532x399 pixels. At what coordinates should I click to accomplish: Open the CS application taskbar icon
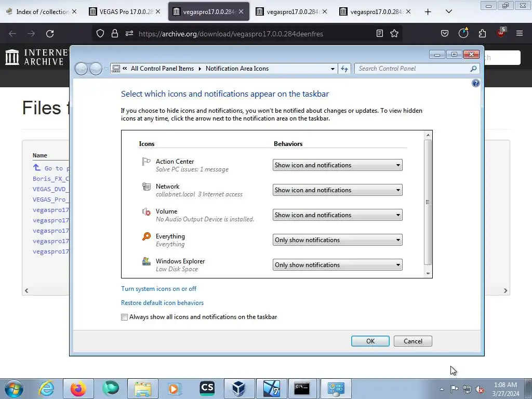click(x=207, y=389)
